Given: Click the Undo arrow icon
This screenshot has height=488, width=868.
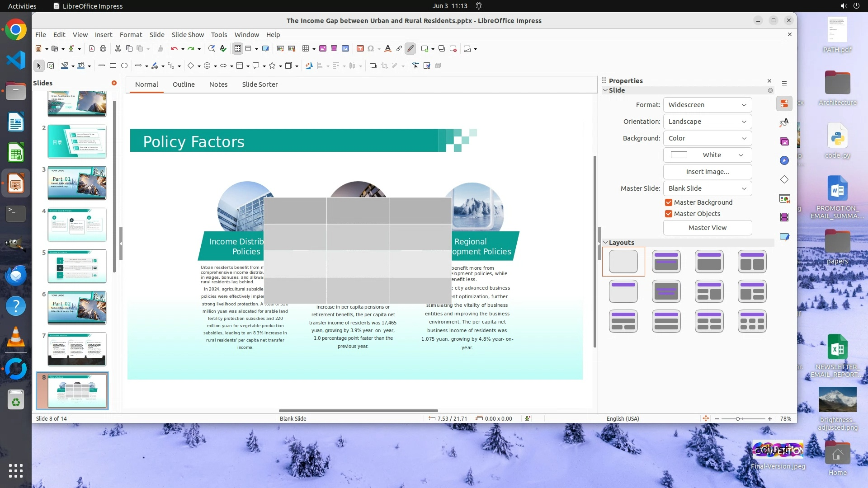Looking at the screenshot, I should click(174, 49).
